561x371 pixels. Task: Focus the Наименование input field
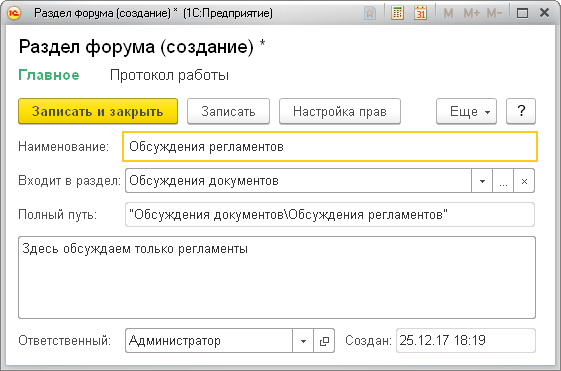(x=330, y=147)
